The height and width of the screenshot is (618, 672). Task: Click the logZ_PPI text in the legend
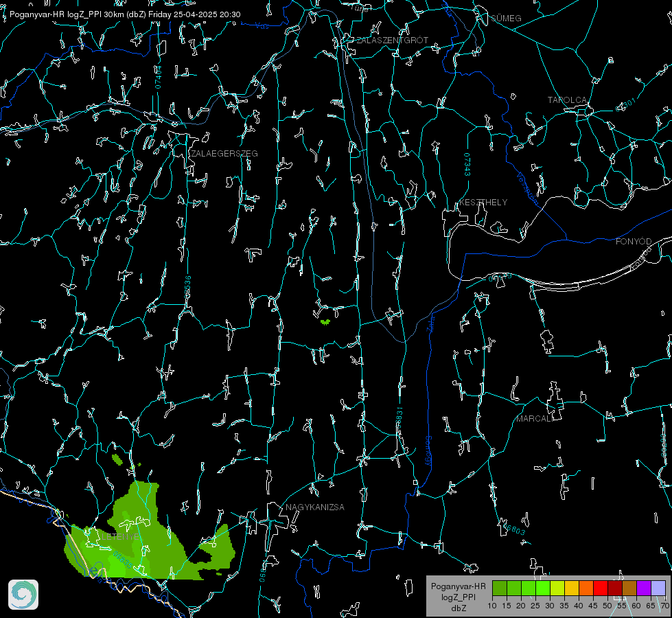458,597
